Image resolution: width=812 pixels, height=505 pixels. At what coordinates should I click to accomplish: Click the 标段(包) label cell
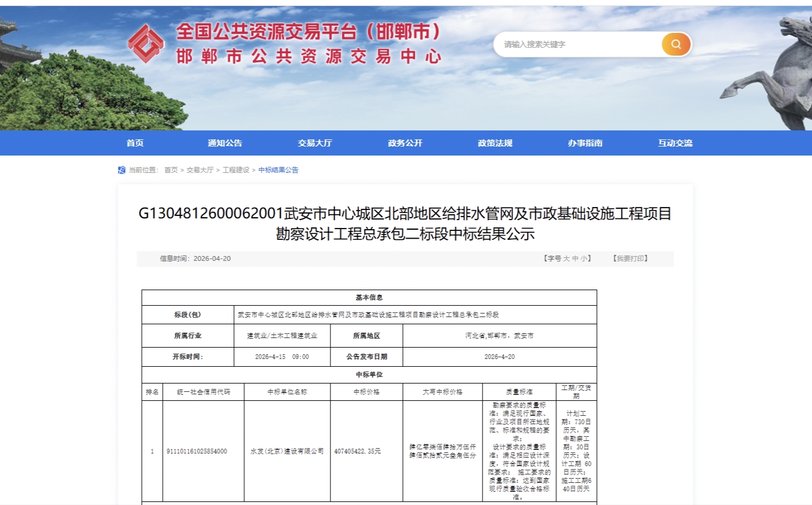187,315
